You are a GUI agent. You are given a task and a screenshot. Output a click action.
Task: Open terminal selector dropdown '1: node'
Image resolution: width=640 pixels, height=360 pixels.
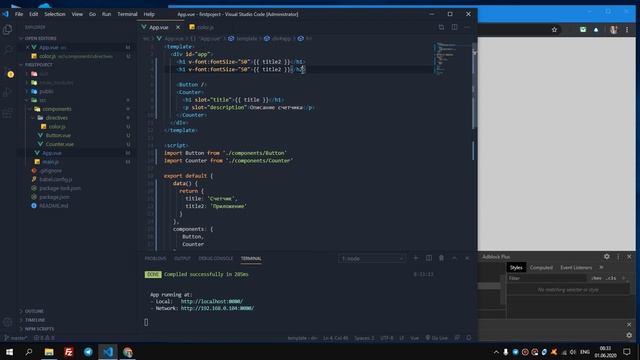tap(372, 258)
